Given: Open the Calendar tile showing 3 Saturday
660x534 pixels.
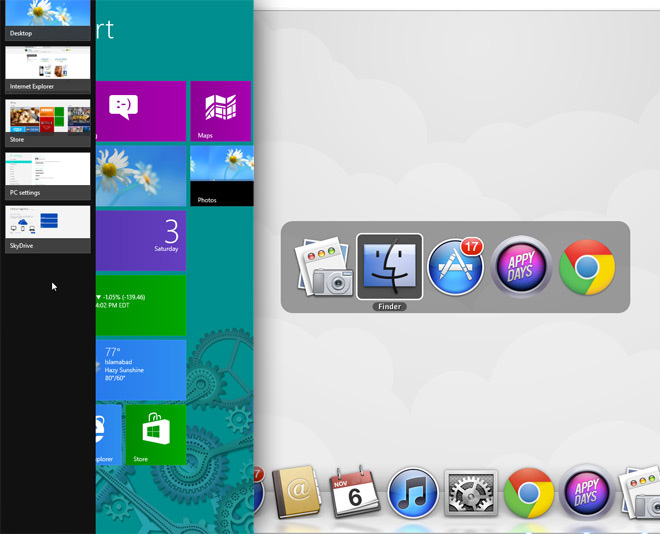Looking at the screenshot, I should point(141,241).
